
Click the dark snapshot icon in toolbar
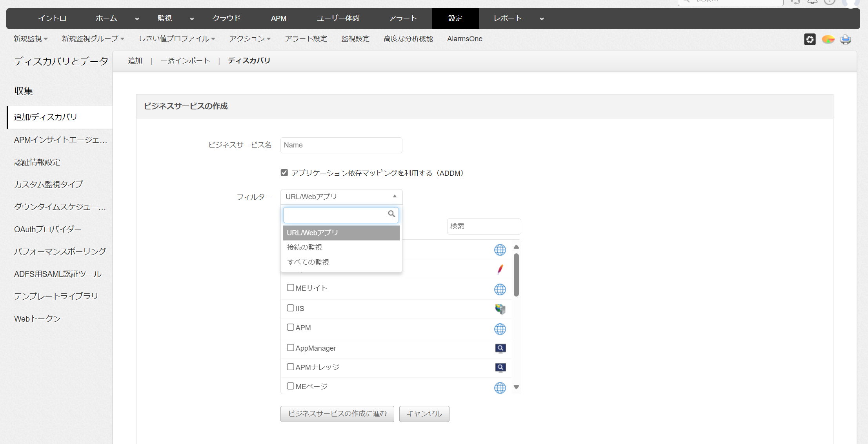pos(810,39)
